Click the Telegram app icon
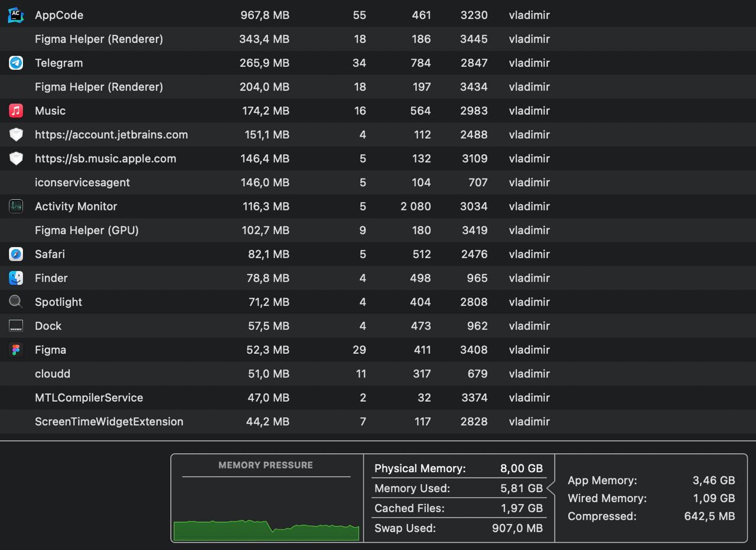 16,63
